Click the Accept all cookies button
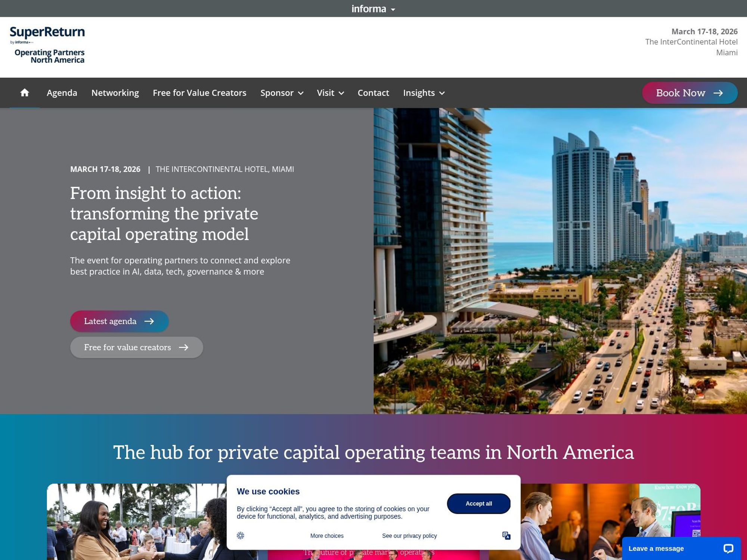Viewport: 747px width, 560px height. pyautogui.click(x=478, y=504)
